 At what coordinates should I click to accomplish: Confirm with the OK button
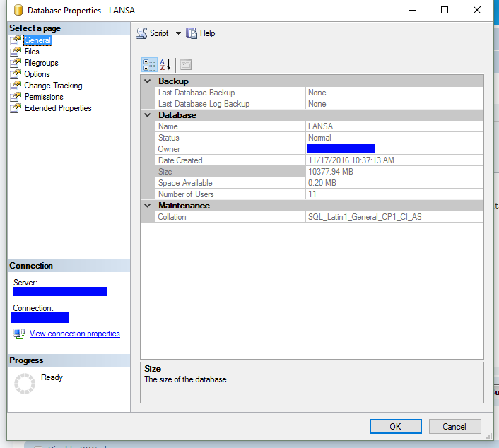[395, 426]
